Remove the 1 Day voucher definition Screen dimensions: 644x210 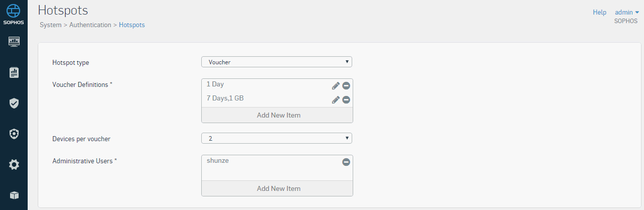(346, 86)
